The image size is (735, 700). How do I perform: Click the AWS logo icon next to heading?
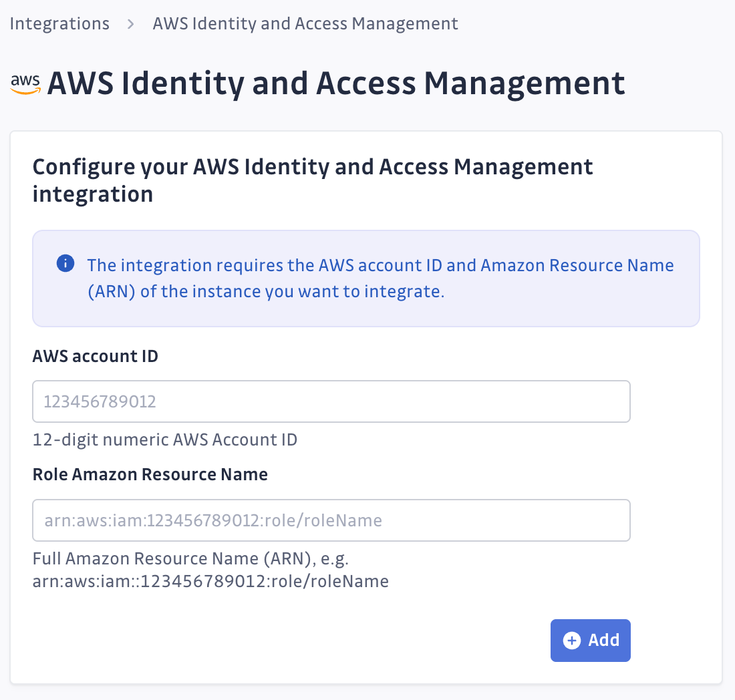[25, 83]
